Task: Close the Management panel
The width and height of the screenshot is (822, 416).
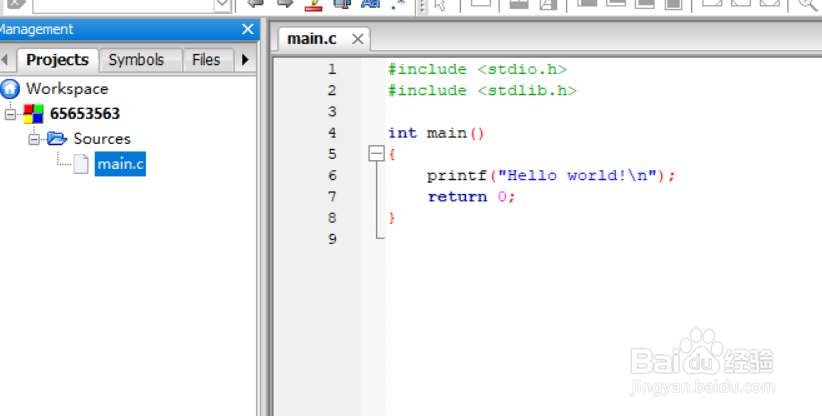Action: [247, 29]
